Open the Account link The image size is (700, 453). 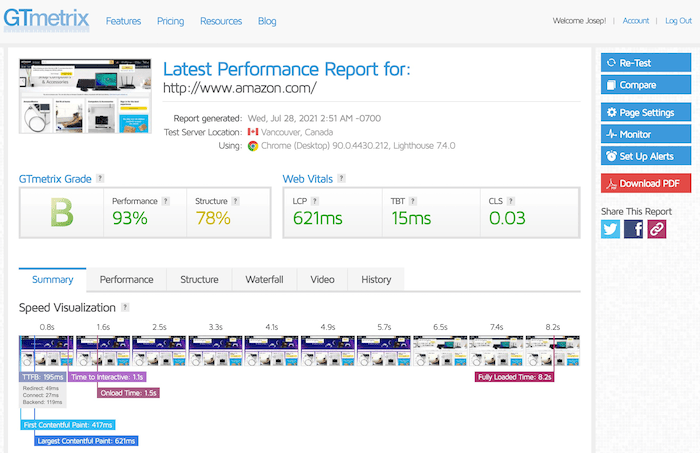click(636, 21)
